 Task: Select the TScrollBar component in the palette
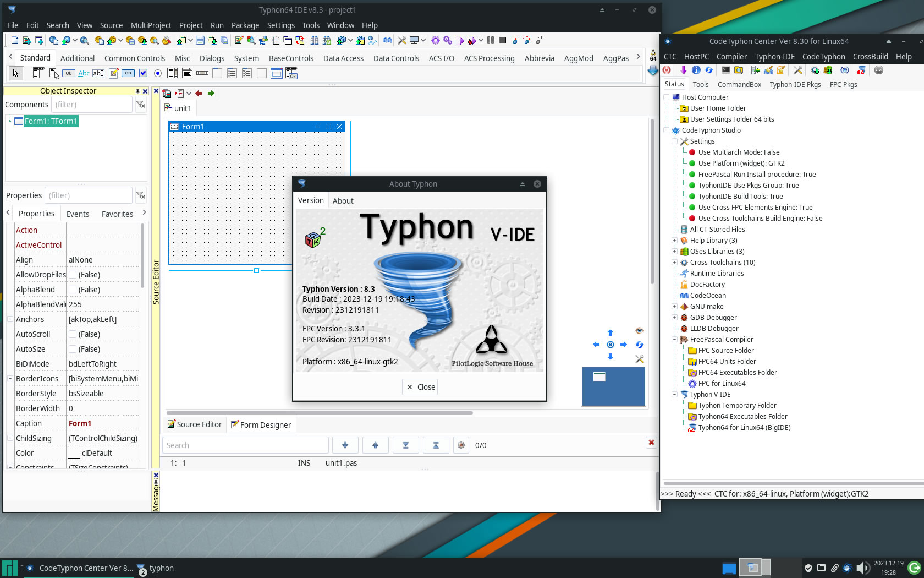point(202,73)
